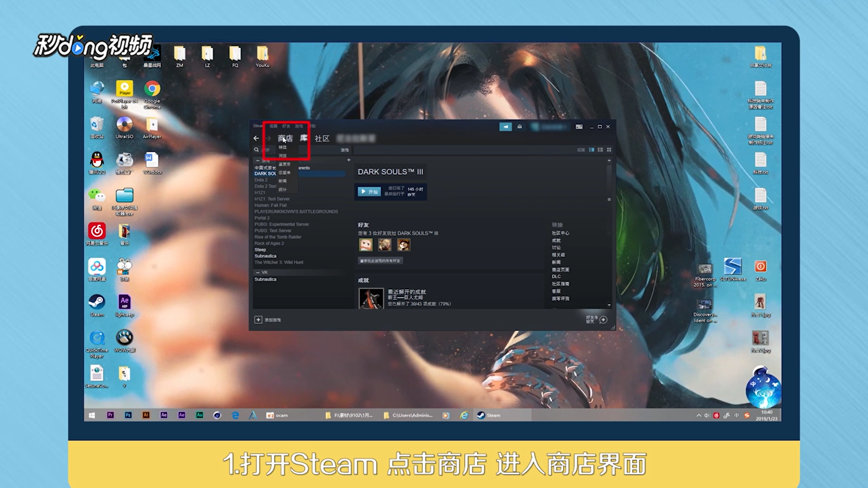Select the list view icon
This screenshot has width=868, height=488.
pos(600,150)
